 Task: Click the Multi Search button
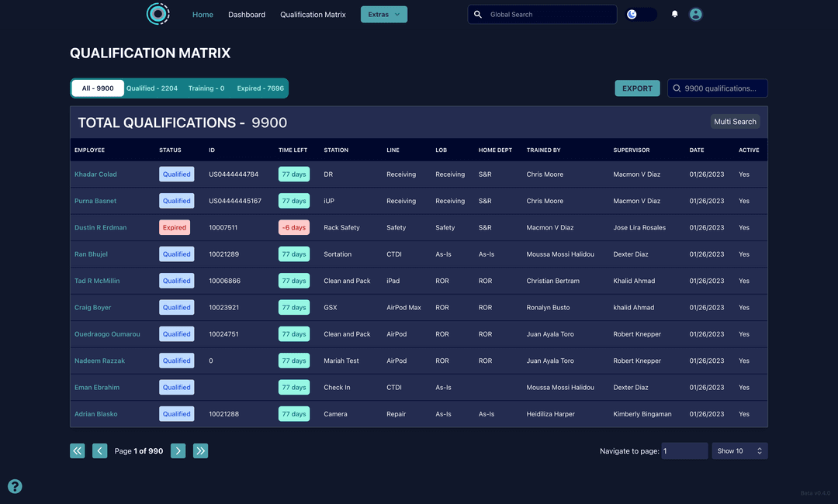[x=734, y=122]
